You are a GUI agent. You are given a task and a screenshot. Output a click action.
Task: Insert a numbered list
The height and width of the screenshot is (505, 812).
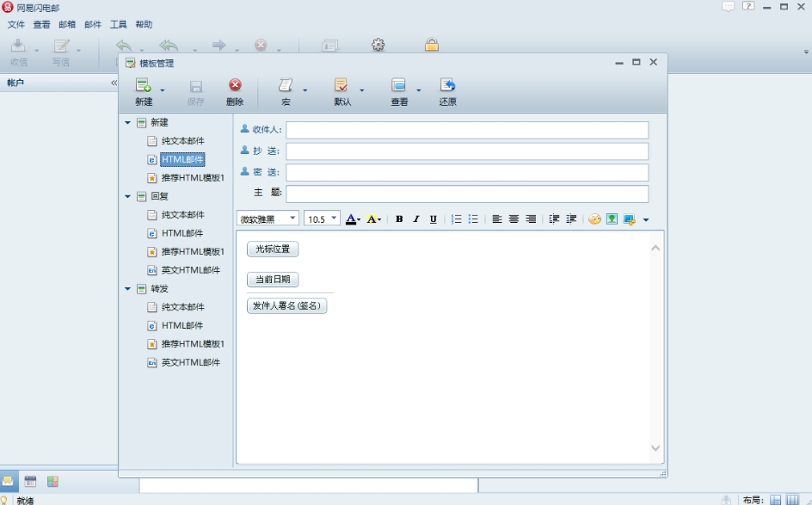pos(457,219)
